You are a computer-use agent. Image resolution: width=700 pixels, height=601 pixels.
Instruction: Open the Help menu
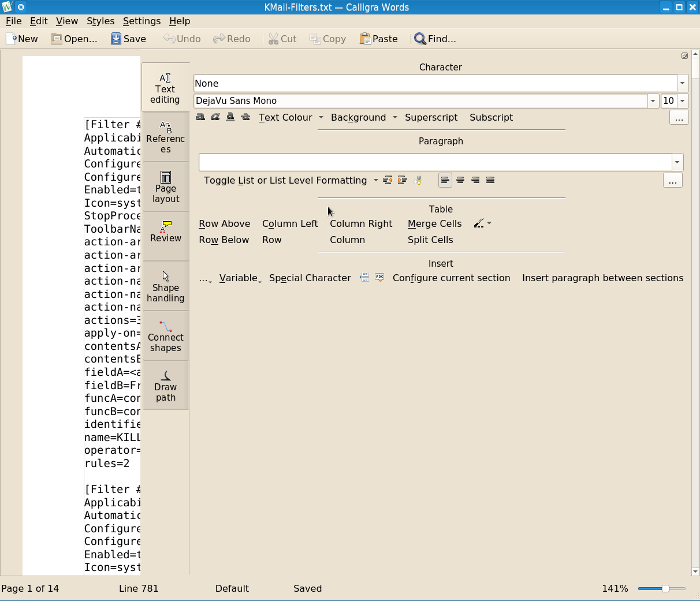click(x=180, y=21)
